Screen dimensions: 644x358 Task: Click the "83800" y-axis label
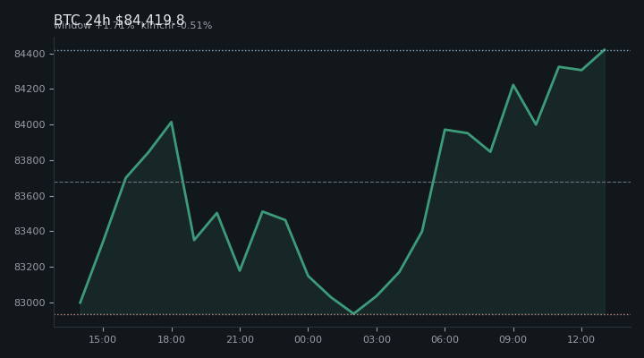click(30, 160)
